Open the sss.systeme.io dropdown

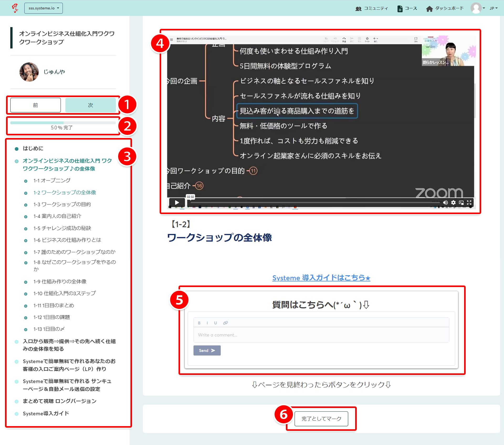[44, 8]
